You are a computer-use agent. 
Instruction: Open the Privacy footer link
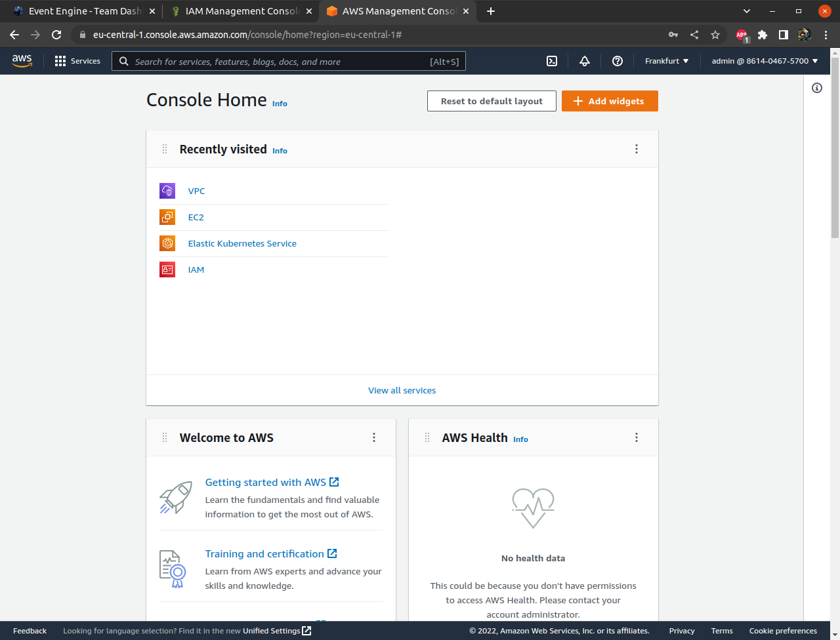[682, 631]
